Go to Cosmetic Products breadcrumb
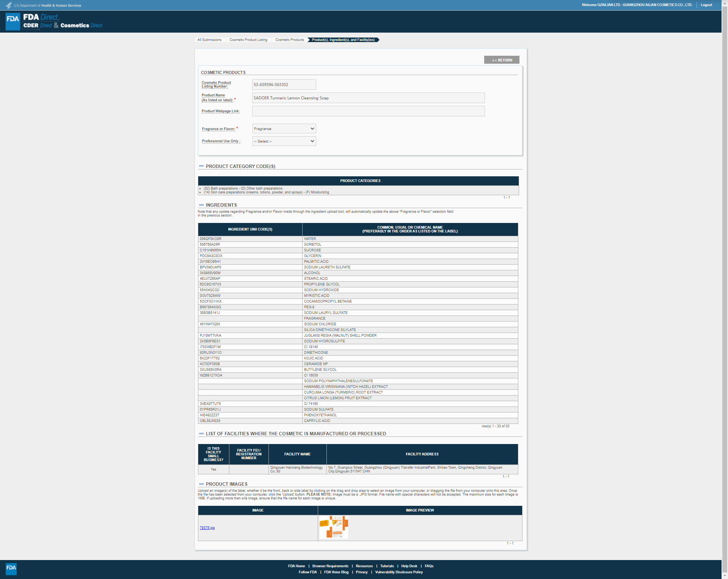 click(289, 40)
